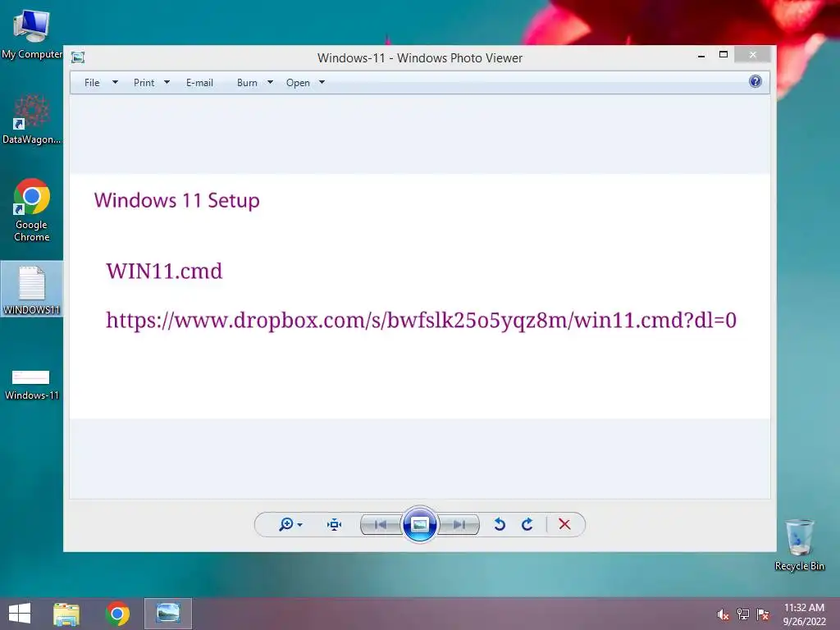The image size is (840, 630).
Task: Click the Fit to window icon
Action: [335, 524]
